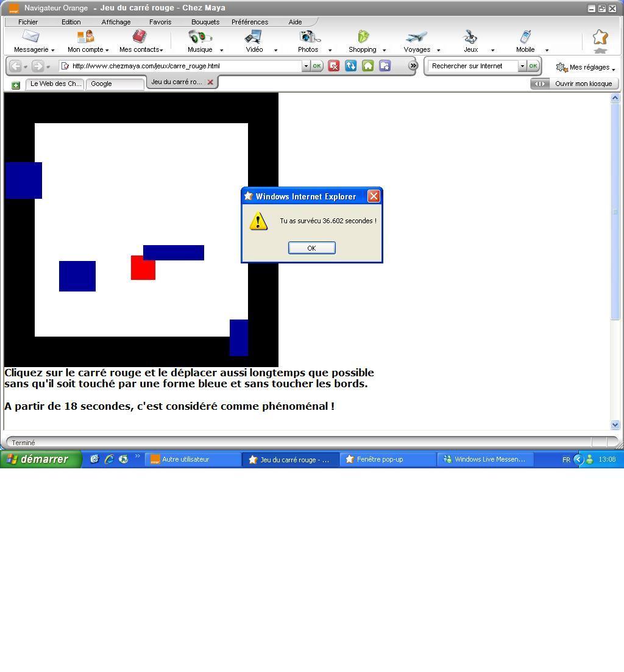Stop loading with the red X icon
624x672 pixels.
[333, 66]
